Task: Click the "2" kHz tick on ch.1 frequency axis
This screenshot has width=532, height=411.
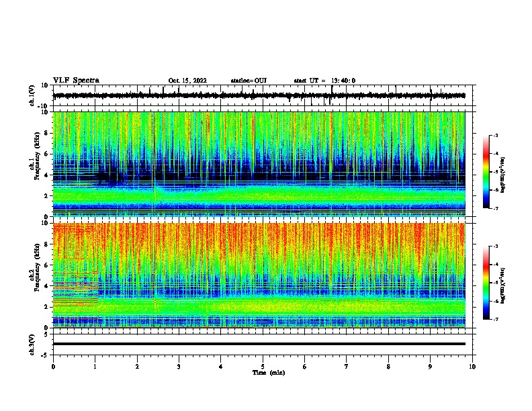Action: (46, 195)
